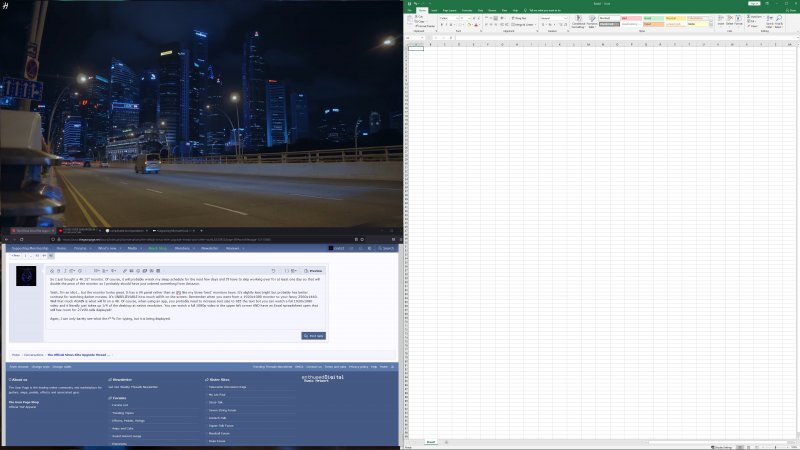This screenshot has width=800, height=450.
Task: Click Sign in button in Excel title bar
Action: click(x=754, y=4)
